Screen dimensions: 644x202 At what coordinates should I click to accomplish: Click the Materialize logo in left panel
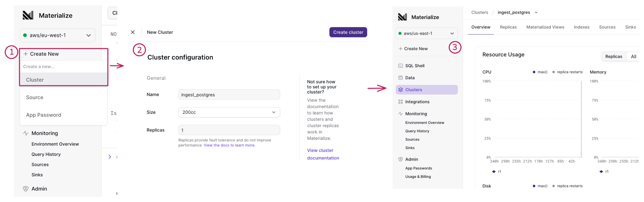pyautogui.click(x=28, y=15)
